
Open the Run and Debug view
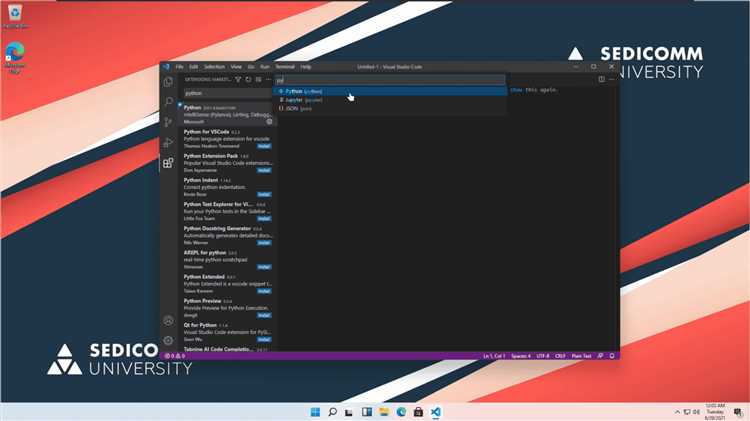(168, 142)
